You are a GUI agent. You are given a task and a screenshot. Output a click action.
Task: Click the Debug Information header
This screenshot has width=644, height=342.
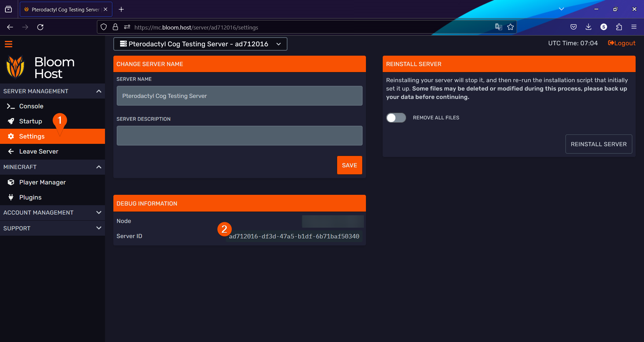tap(239, 204)
